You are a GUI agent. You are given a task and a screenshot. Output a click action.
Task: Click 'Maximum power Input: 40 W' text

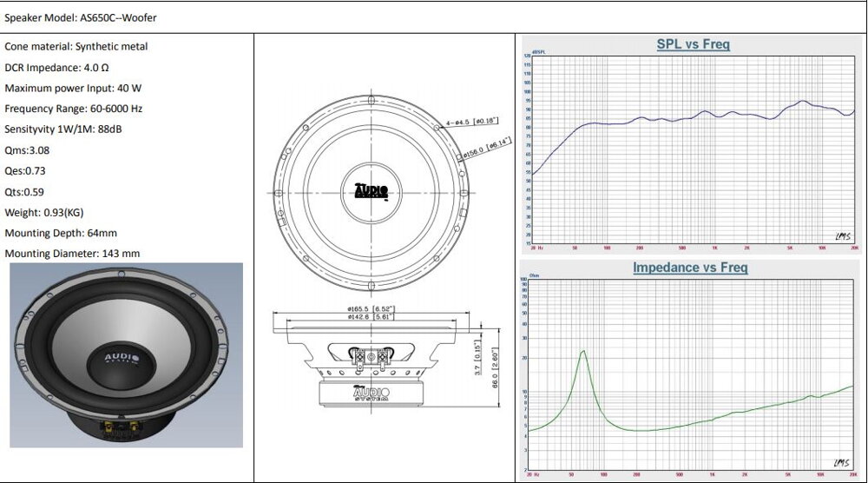73,88
